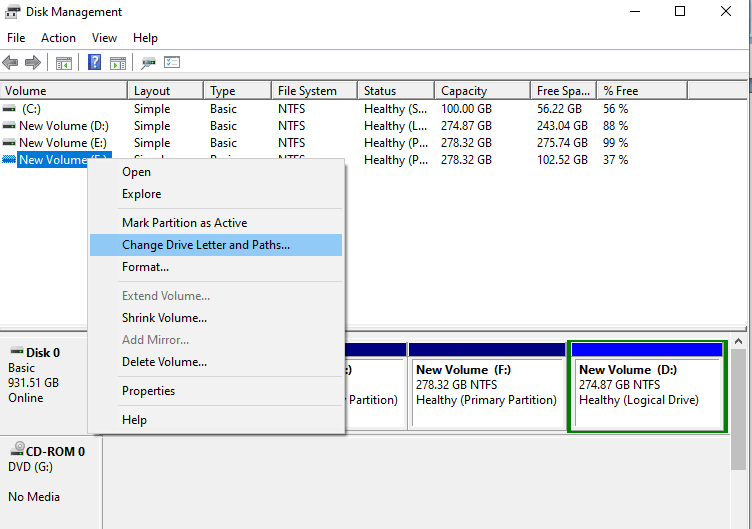Sort by the File System column header
Image resolution: width=752 pixels, height=529 pixels.
[x=315, y=91]
